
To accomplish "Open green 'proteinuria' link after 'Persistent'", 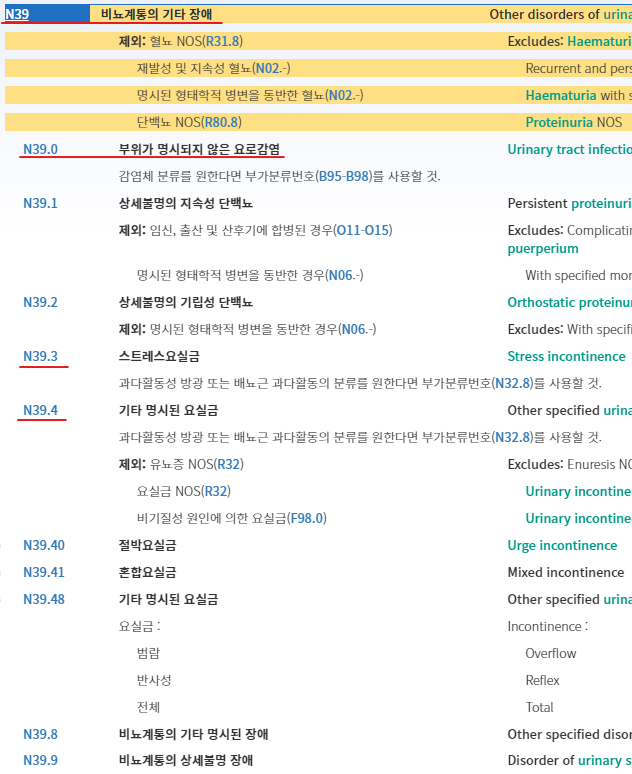I will tap(601, 203).
